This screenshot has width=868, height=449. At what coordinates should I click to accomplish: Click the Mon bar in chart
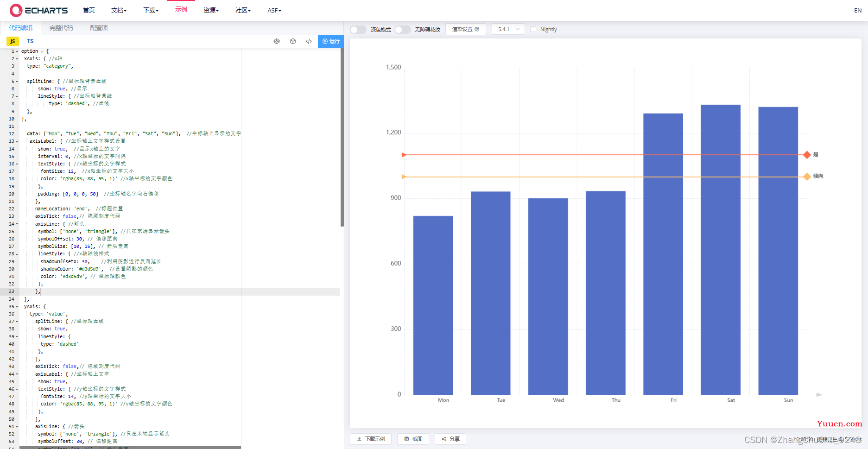point(433,305)
